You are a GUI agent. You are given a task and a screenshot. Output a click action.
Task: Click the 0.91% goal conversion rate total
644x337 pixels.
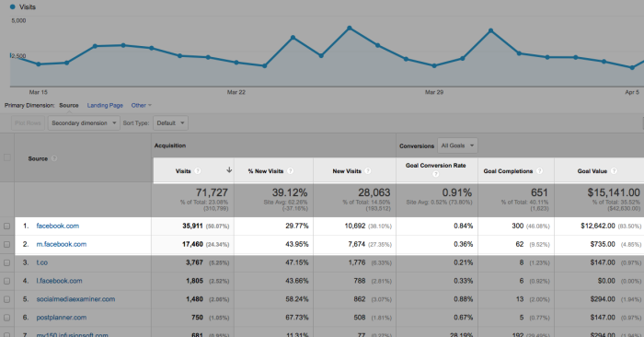(457, 192)
